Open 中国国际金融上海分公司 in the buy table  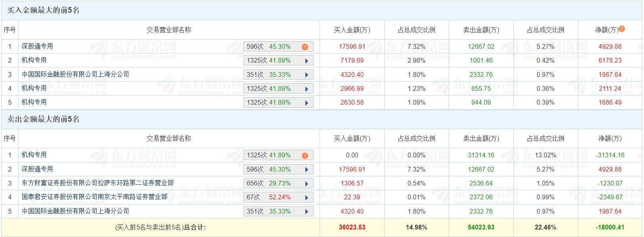tap(75, 75)
